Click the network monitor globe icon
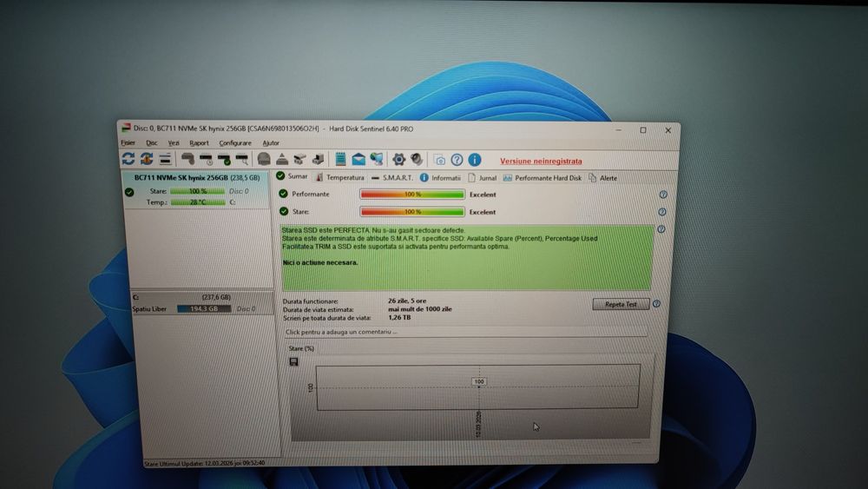Screen dimensions: 868x489 [377, 160]
